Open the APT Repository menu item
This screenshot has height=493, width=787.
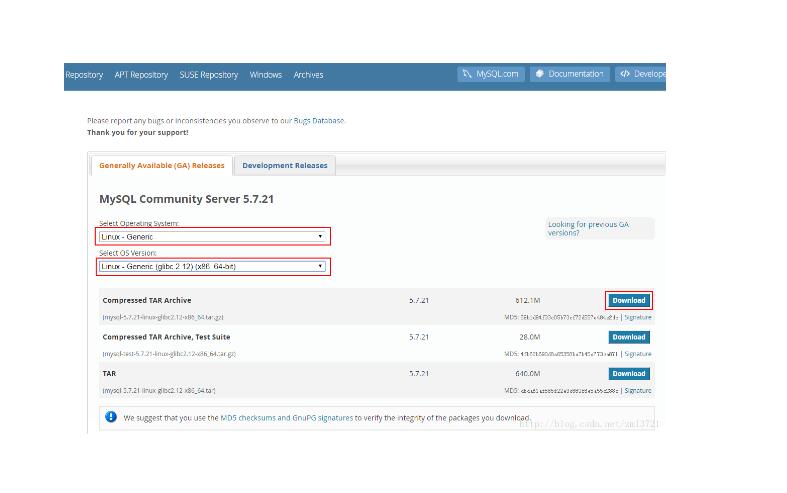(x=141, y=75)
